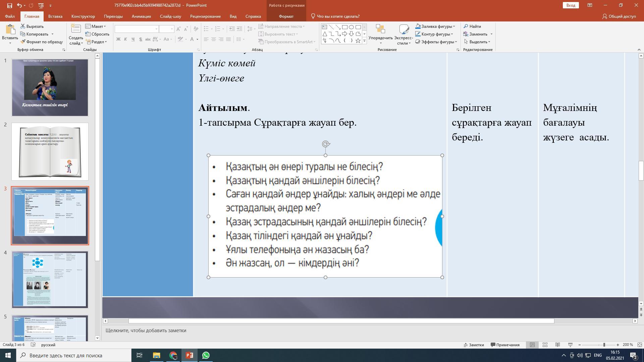
Task: Click the Sign In button
Action: point(571,5)
